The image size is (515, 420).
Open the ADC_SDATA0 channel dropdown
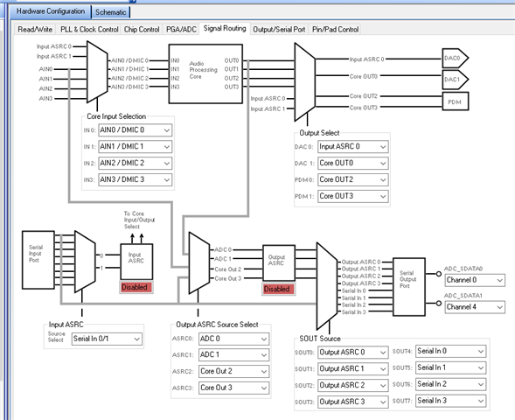[475, 280]
